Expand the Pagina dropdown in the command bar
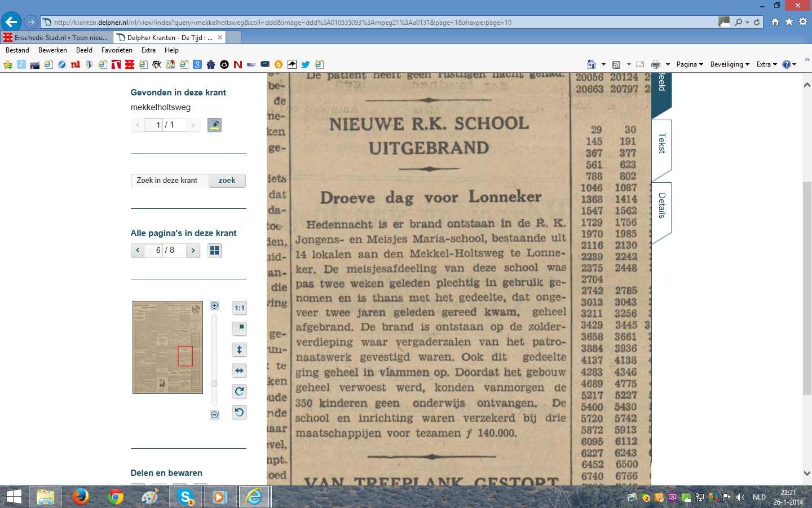This screenshot has width=812, height=508. coord(690,64)
